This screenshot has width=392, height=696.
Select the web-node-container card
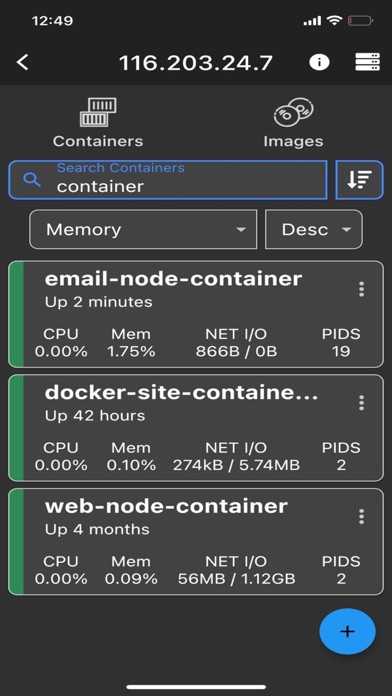pos(196,541)
